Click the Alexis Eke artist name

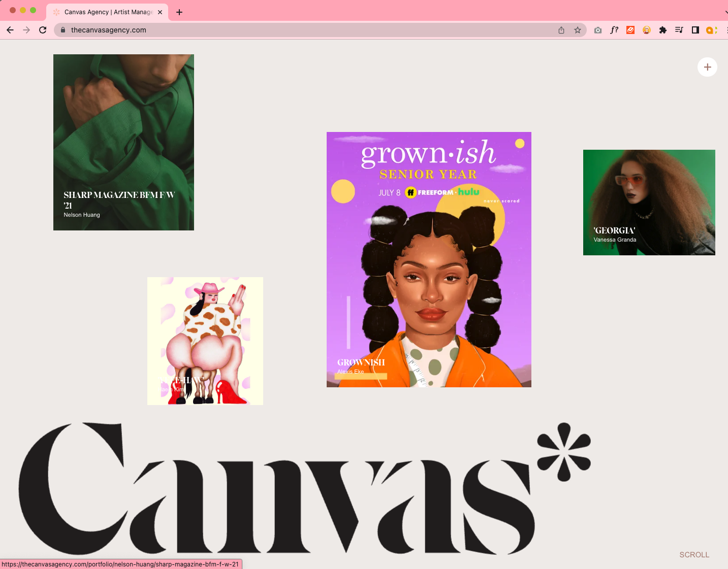point(351,372)
